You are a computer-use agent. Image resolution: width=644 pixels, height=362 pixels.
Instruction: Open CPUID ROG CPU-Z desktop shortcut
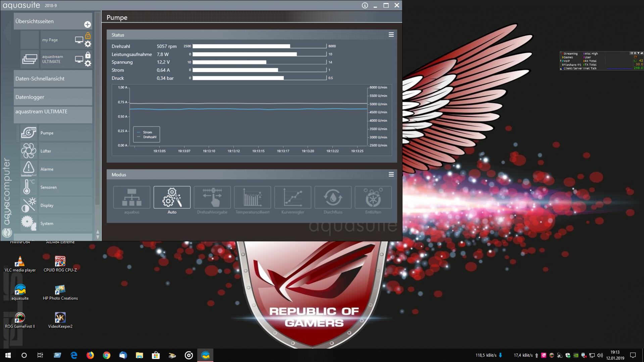pyautogui.click(x=60, y=264)
